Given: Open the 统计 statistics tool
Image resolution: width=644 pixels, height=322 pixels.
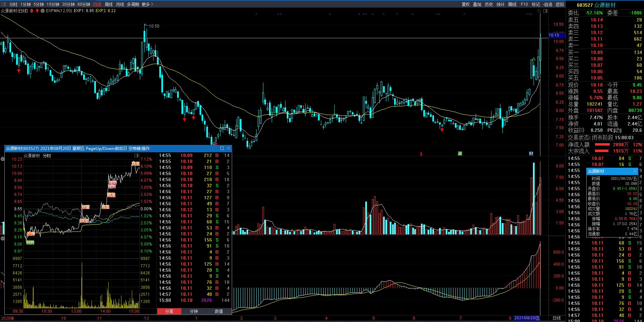Looking at the screenshot, I should pyautogui.click(x=500, y=4).
